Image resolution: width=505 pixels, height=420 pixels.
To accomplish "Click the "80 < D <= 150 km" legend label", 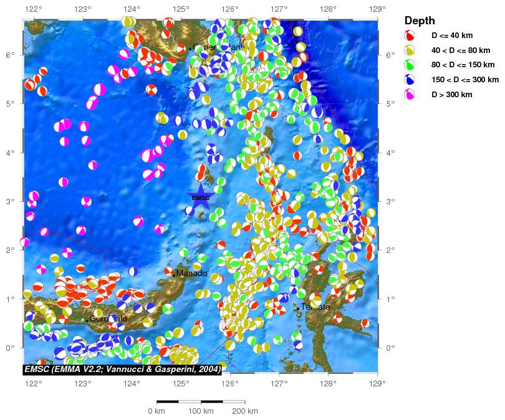I will (463, 65).
